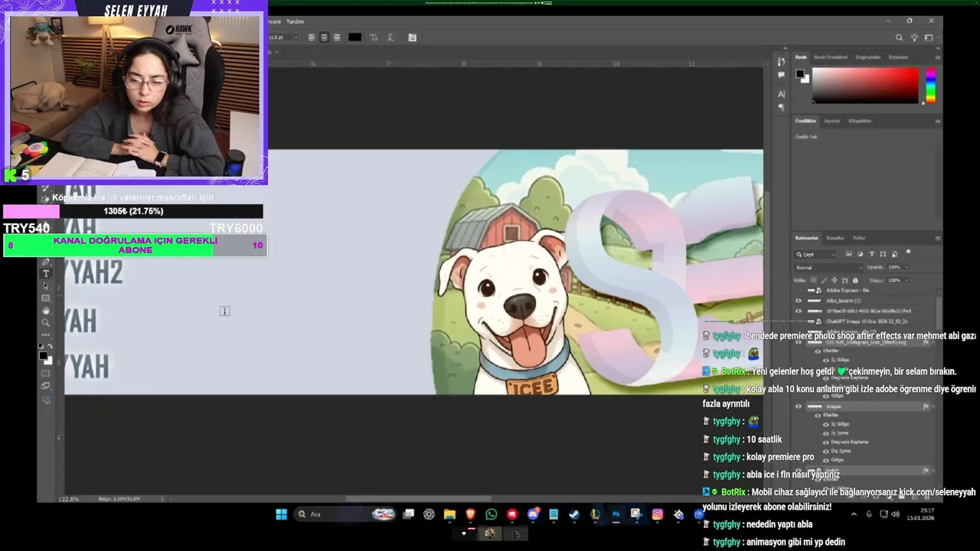Open Windows Start button
Screen dimensions: 980x551
[x=281, y=514]
